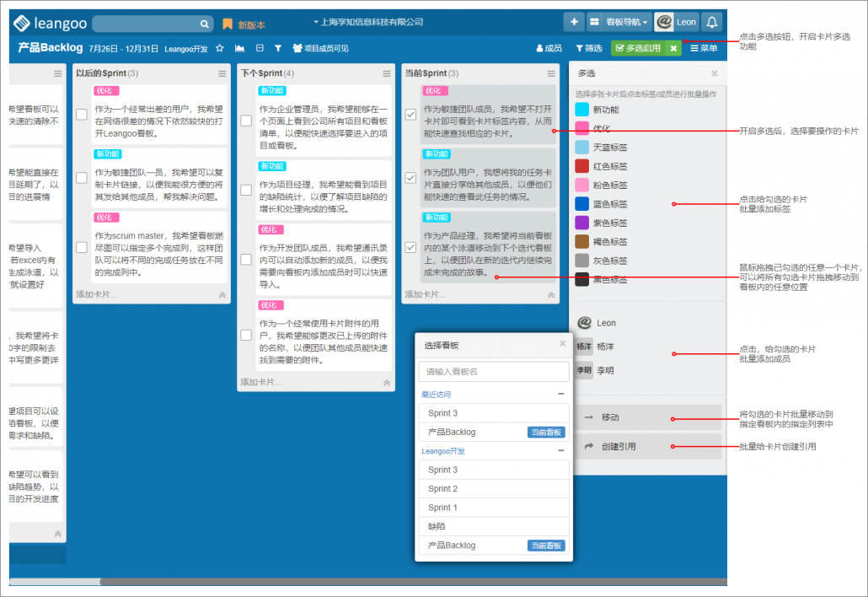Check the first card in 以后的Sprint
Image resolution: width=868 pixels, height=597 pixels.
pos(82,115)
